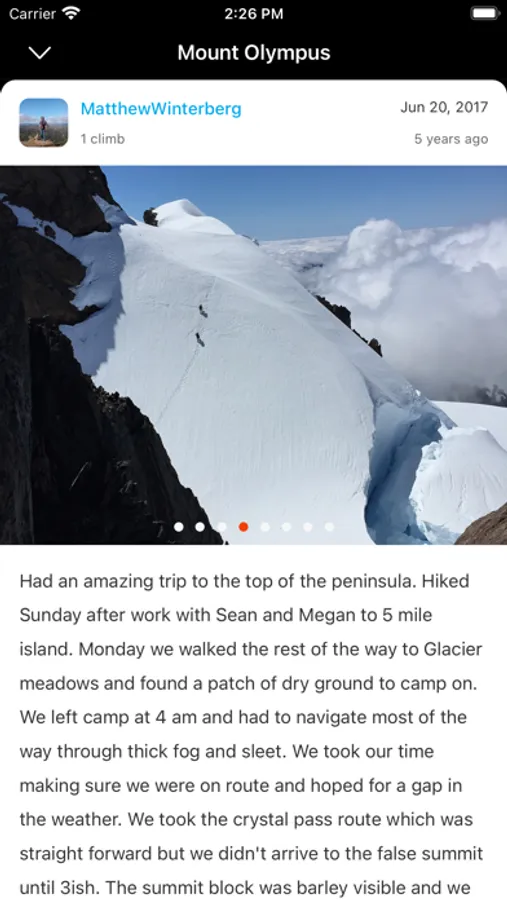Tap the 2:26 PM clock
This screenshot has width=507, height=900.
click(x=253, y=14)
